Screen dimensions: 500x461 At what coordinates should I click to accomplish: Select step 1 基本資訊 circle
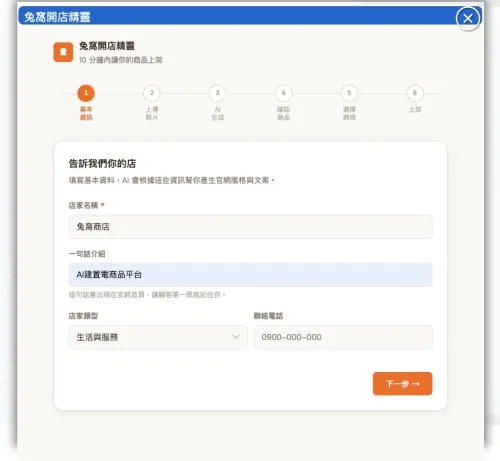coord(86,93)
